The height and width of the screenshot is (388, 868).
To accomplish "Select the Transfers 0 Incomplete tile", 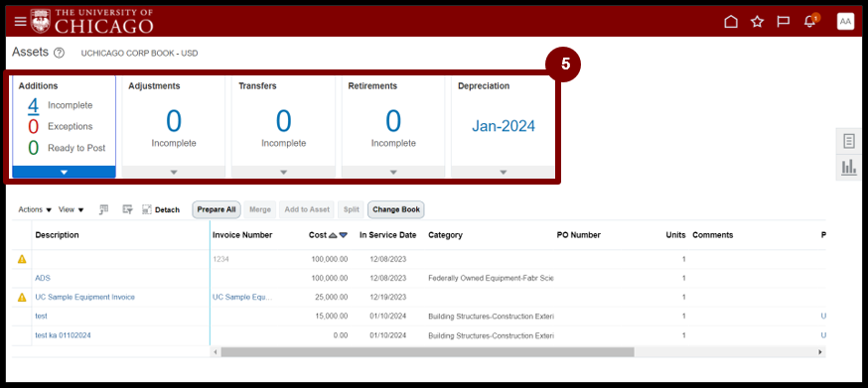I will point(283,121).
